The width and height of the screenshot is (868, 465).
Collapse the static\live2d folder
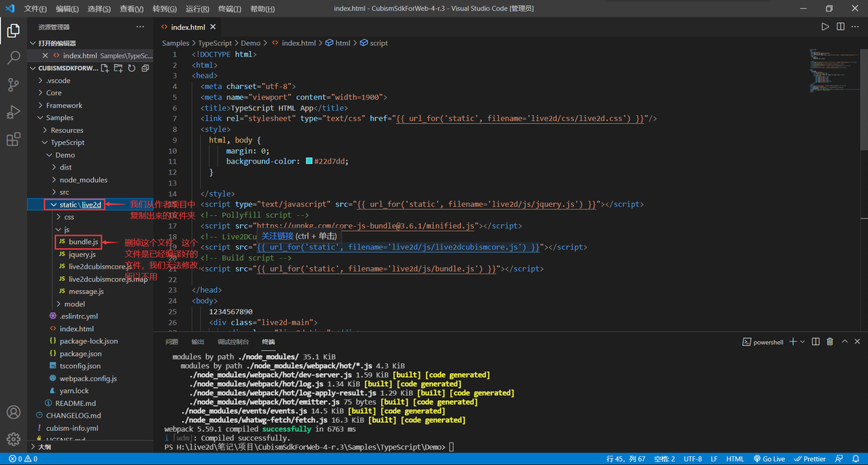click(x=90, y=204)
